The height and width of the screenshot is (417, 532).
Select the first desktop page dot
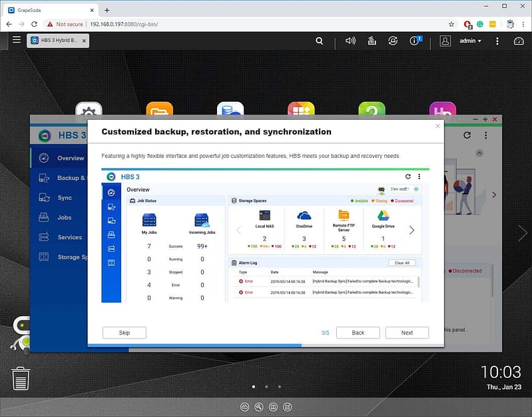click(254, 386)
